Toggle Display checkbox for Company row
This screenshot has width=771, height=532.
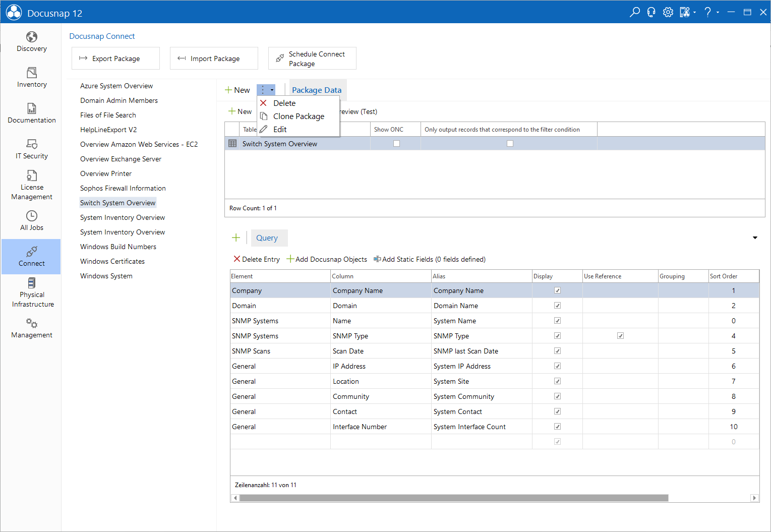557,290
